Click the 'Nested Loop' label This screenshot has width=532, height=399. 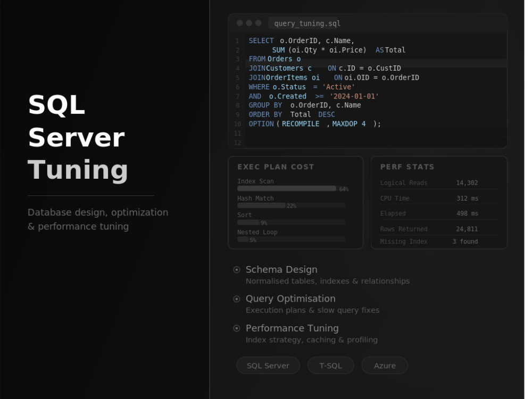[x=257, y=232]
